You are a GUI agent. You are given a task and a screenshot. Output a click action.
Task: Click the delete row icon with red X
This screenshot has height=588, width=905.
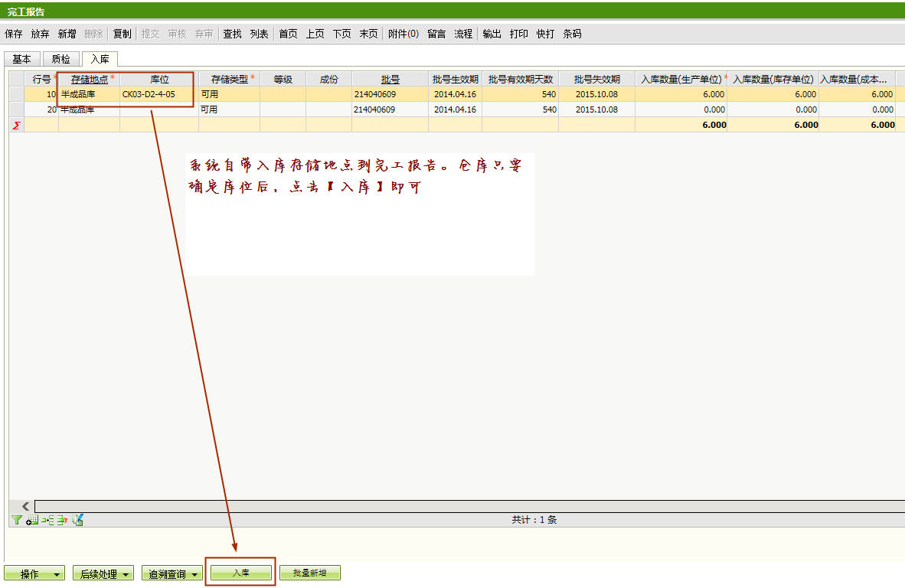pos(62,520)
